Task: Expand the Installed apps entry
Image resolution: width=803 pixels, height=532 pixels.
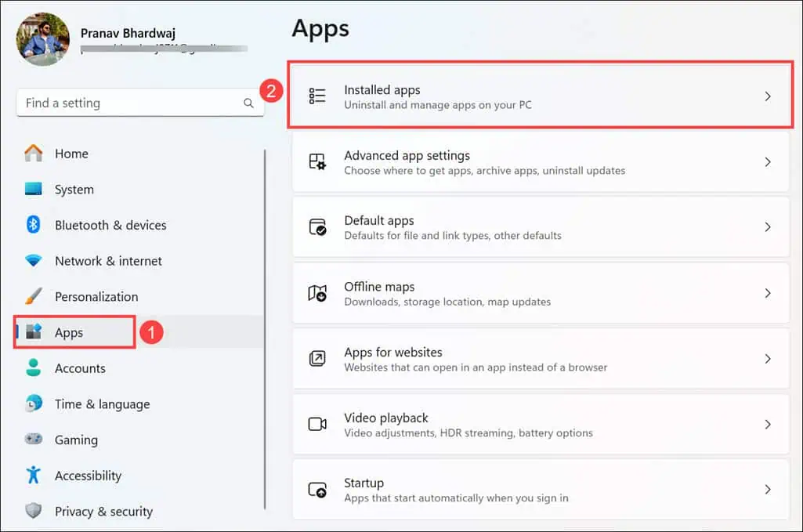Action: [x=768, y=96]
